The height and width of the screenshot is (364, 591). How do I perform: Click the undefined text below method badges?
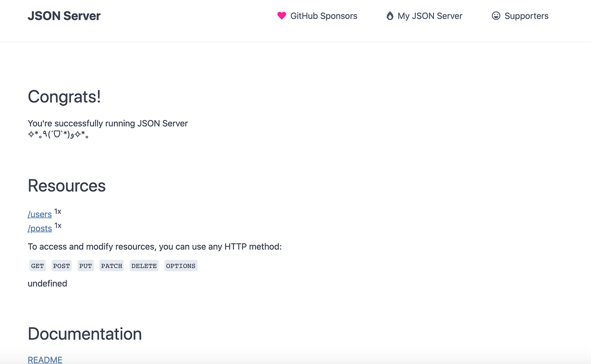pos(47,283)
